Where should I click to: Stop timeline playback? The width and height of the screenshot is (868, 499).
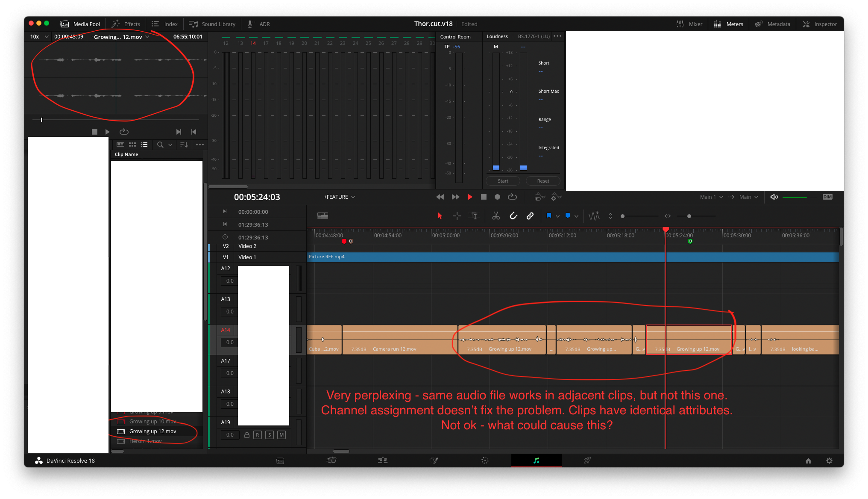pyautogui.click(x=484, y=197)
